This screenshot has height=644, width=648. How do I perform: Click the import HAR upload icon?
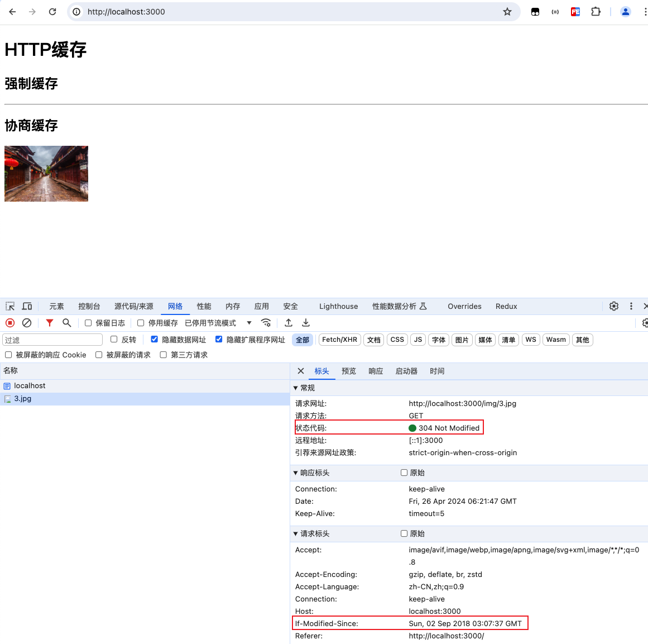tap(289, 323)
